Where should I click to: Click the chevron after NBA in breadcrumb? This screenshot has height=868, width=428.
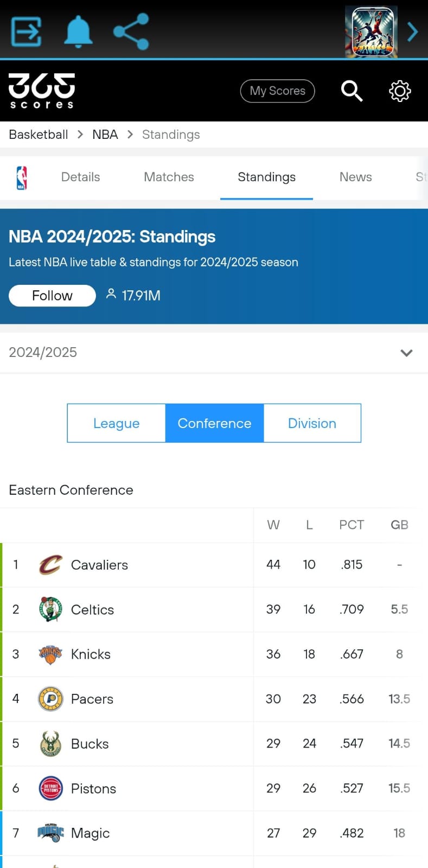130,135
